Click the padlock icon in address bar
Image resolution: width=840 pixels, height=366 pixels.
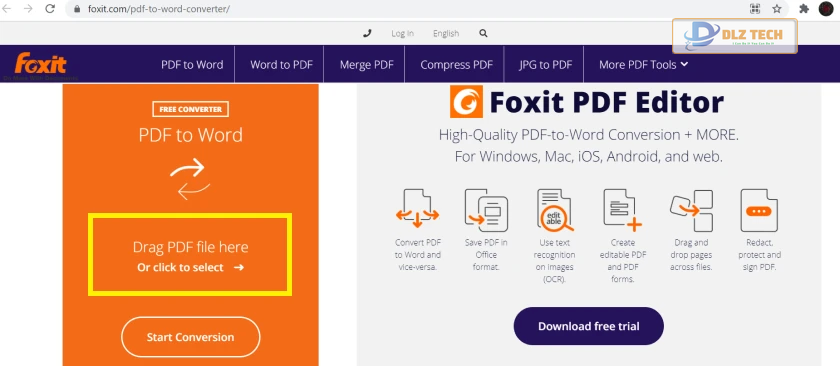point(77,9)
